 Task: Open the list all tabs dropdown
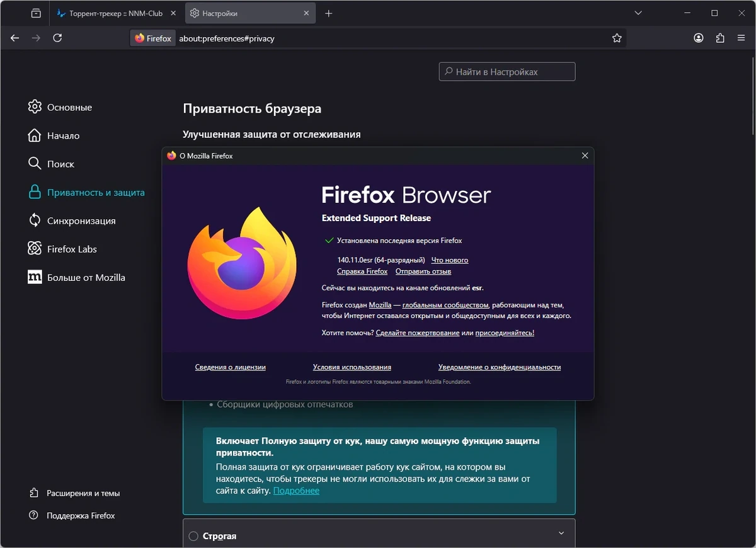point(637,13)
